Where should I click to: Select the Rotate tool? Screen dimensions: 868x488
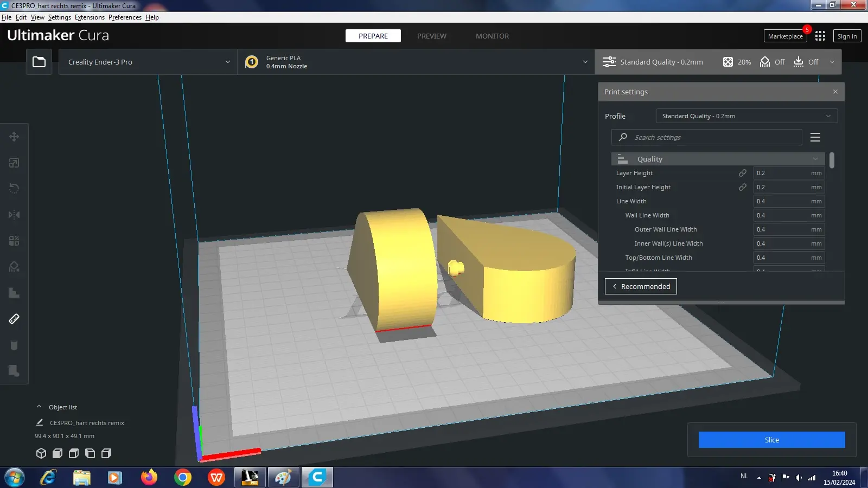click(14, 189)
